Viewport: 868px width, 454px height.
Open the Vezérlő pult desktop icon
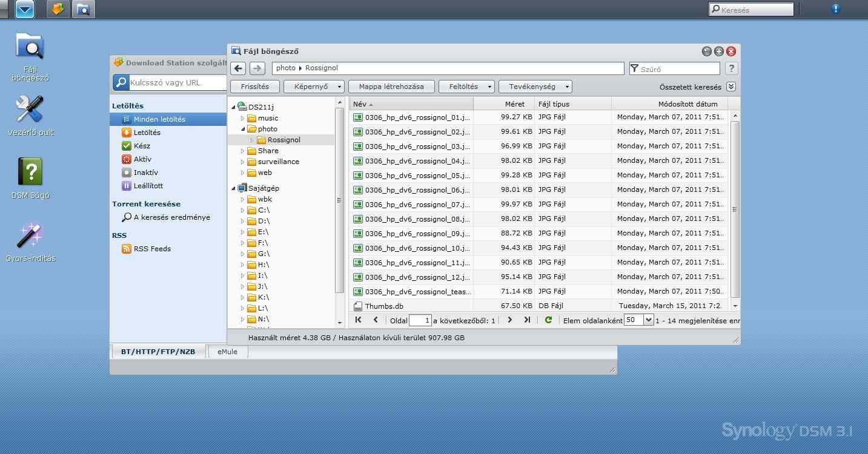pyautogui.click(x=30, y=111)
